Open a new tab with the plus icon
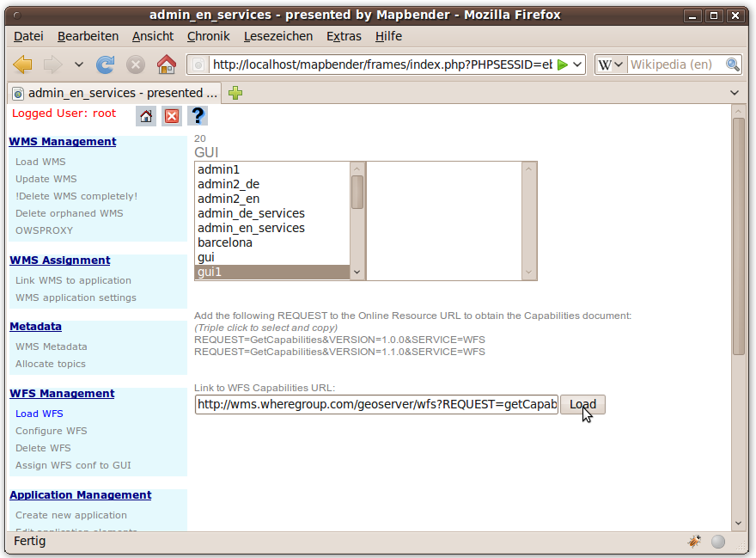The width and height of the screenshot is (756, 558). click(235, 93)
